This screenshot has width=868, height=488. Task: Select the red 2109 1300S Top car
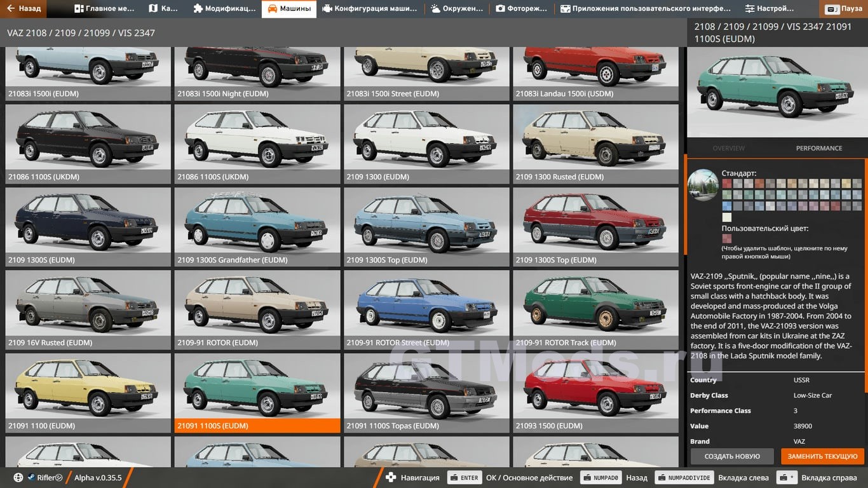coord(595,227)
